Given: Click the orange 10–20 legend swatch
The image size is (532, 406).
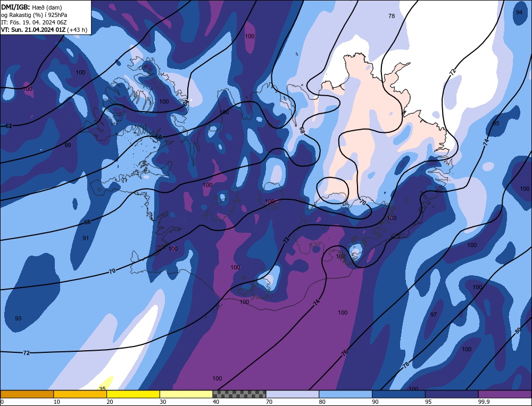Looking at the screenshot, I should (x=80, y=394).
